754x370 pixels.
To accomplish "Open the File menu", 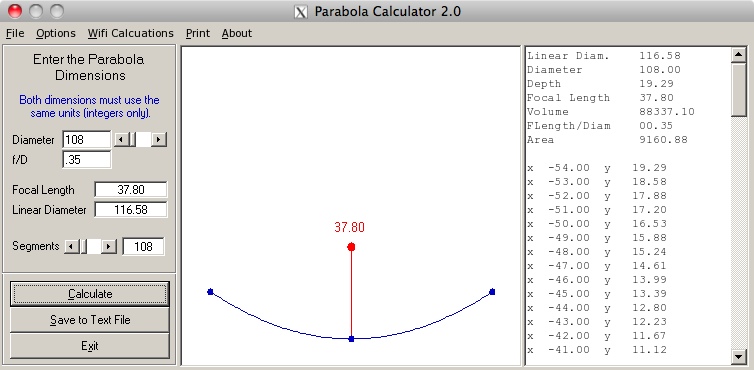I will 15,33.
